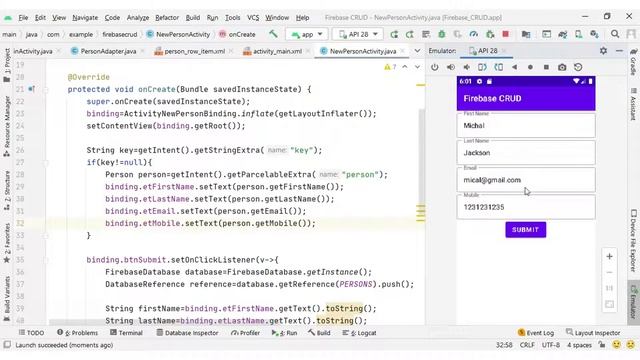Open the Tools menu

[x=232, y=18]
